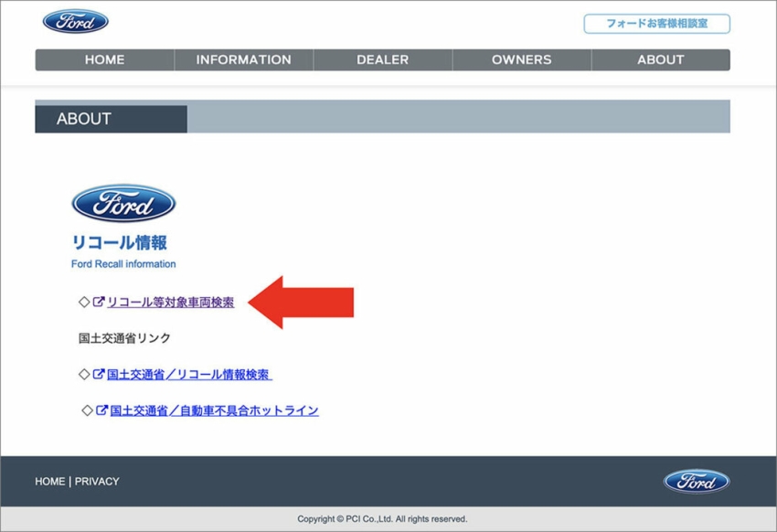Click the Ford logo in the footer
The image size is (777, 532).
(x=696, y=482)
